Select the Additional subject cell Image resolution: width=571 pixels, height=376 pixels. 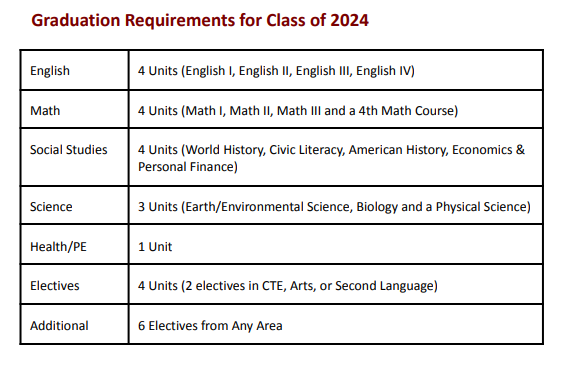[x=75, y=324]
